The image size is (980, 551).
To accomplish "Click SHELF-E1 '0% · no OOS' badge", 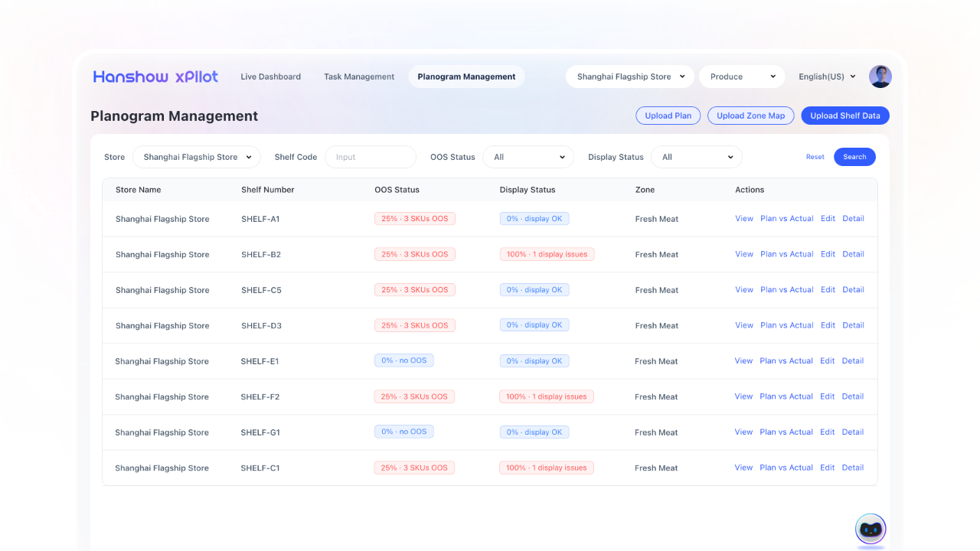I will pyautogui.click(x=404, y=360).
